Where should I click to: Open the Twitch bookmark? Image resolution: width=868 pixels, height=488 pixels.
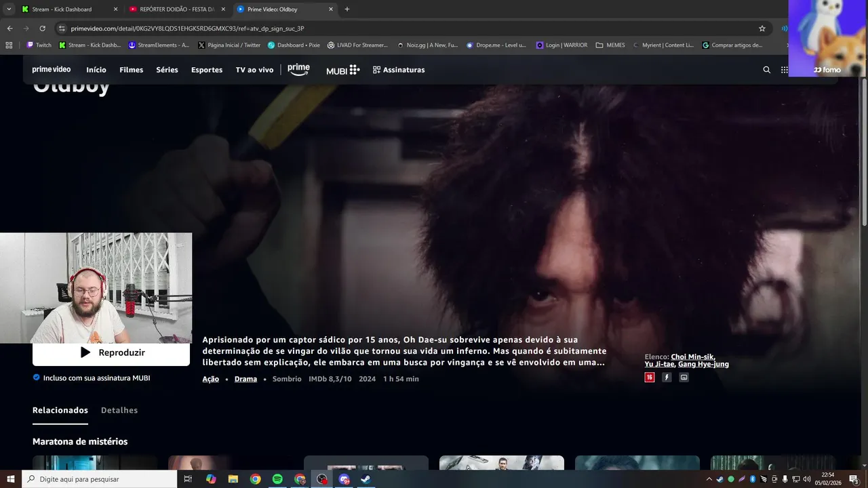pos(39,45)
